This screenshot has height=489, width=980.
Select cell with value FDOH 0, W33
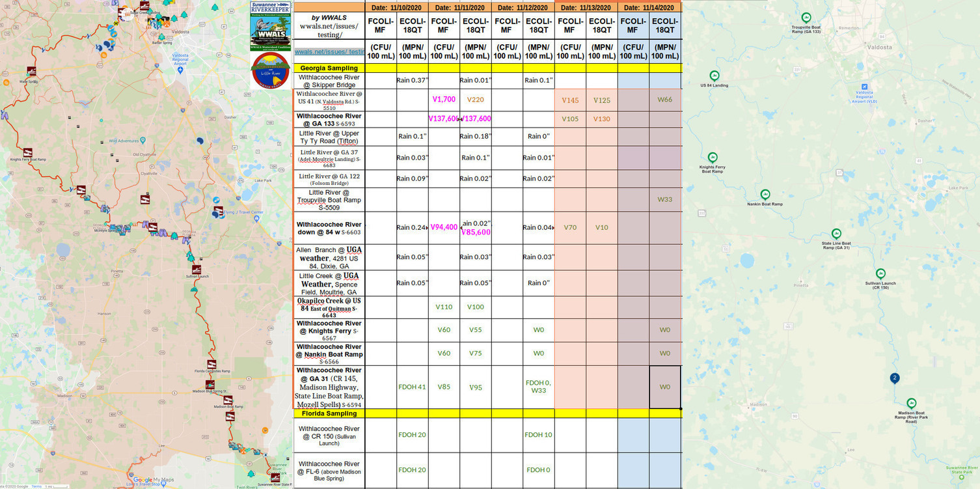539,387
